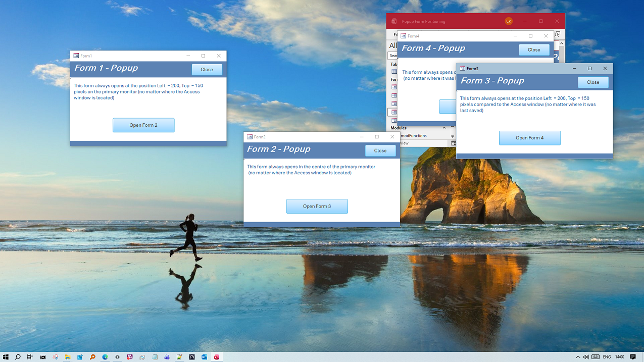Click the Close button in Form 2 header
This screenshot has height=362, width=644.
(380, 150)
